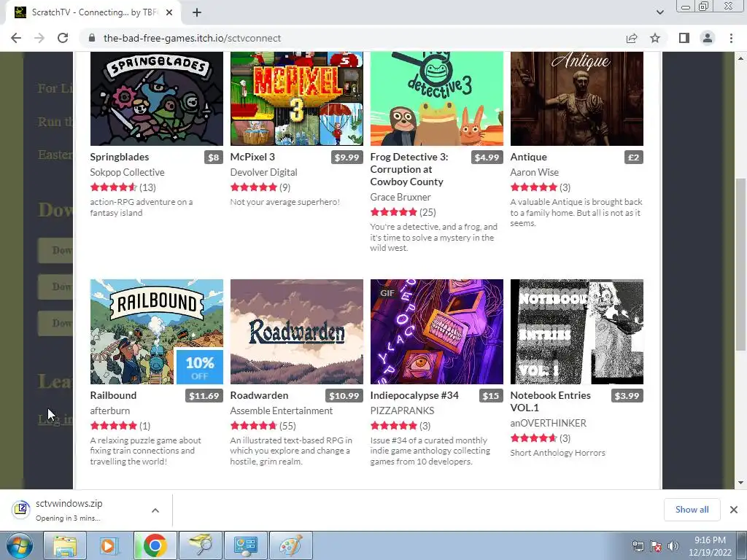Bookmark this page with the star icon

pos(655,38)
